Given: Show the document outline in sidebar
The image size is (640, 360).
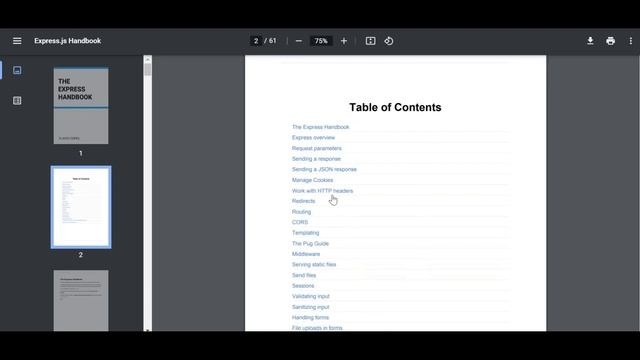Looking at the screenshot, I should [x=17, y=100].
